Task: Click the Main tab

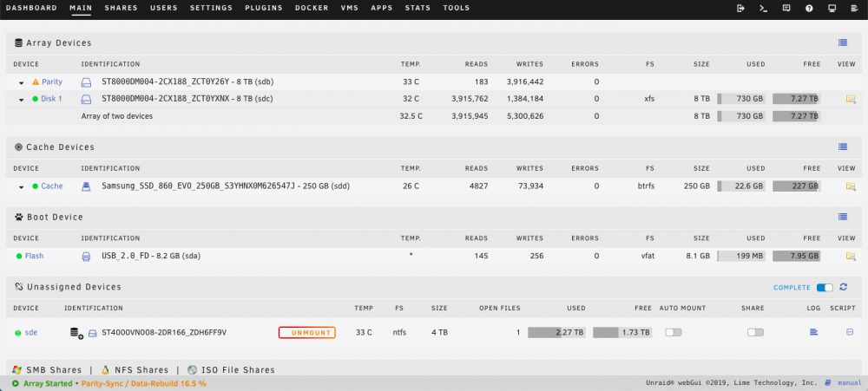Action: click(x=81, y=9)
